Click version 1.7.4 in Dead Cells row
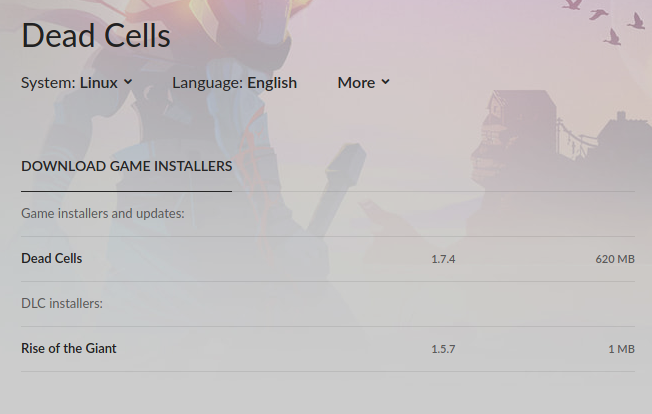 tap(443, 259)
